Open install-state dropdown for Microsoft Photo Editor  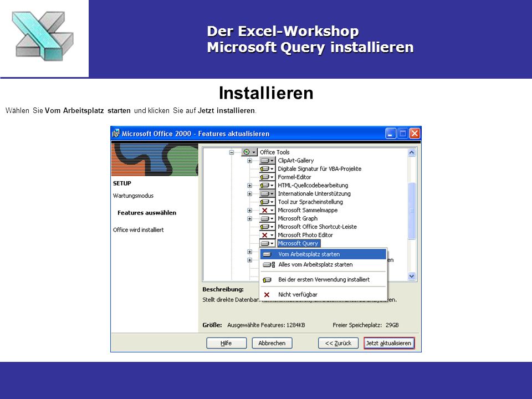tap(267, 235)
